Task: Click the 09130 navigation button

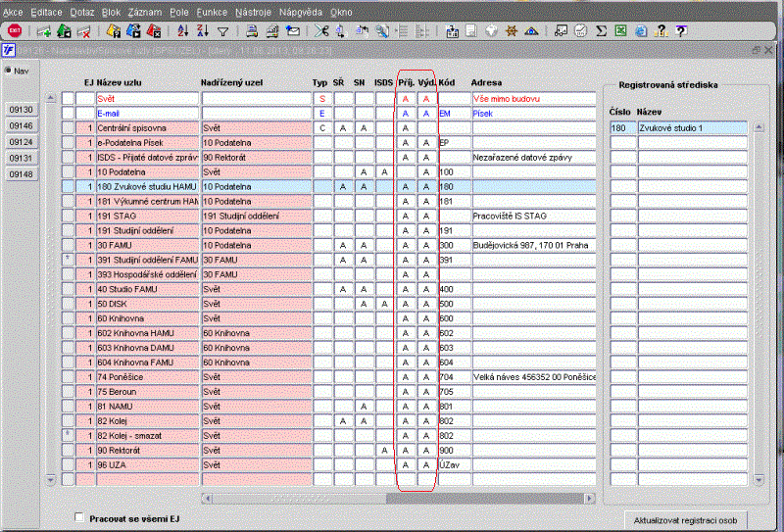Action: 22,110
